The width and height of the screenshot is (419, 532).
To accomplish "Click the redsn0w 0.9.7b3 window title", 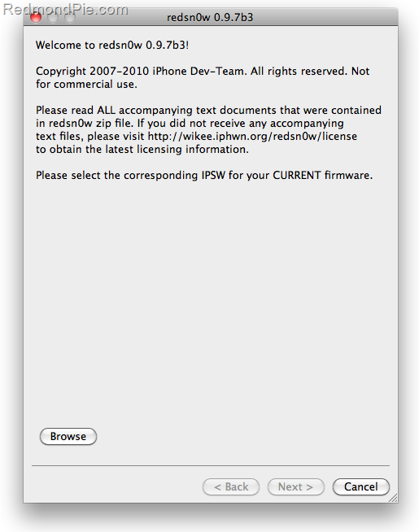I will 210,17.
